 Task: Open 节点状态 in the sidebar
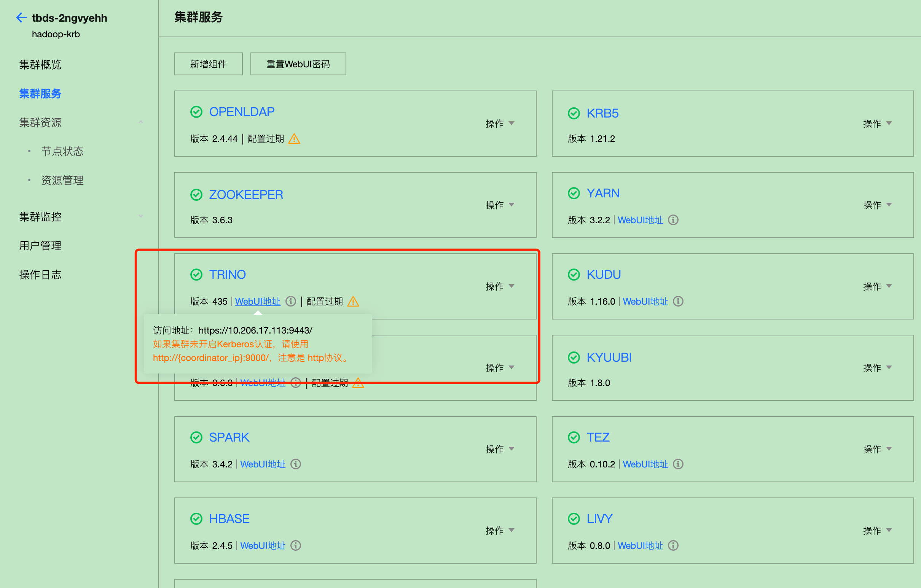[x=62, y=151]
